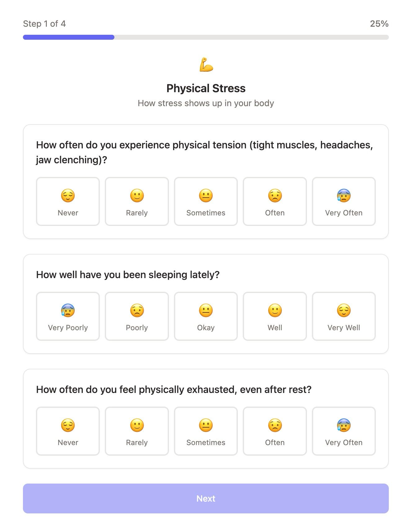Click the Physical Stress heading
Viewport: 413px width, 532px height.
coord(206,88)
